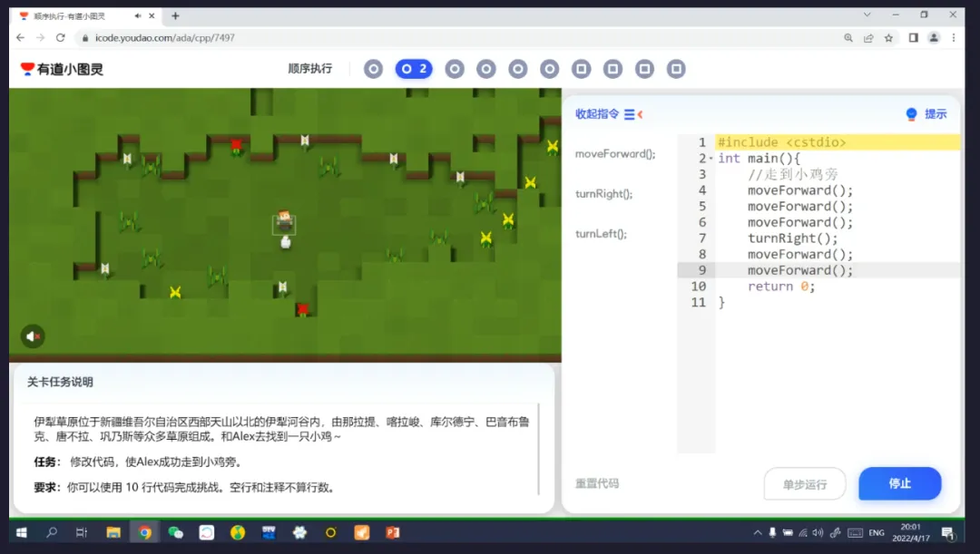Click line number 10 in the gutter
Screen dimensions: 980x554
[698, 287]
